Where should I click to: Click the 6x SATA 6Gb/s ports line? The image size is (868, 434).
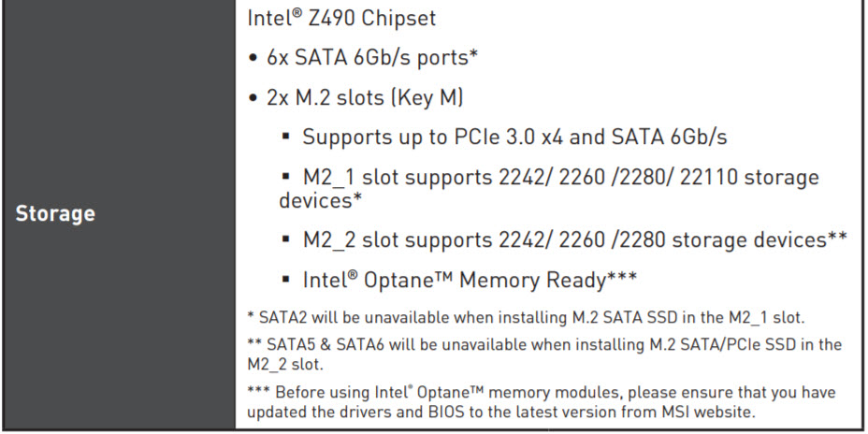[x=371, y=57]
